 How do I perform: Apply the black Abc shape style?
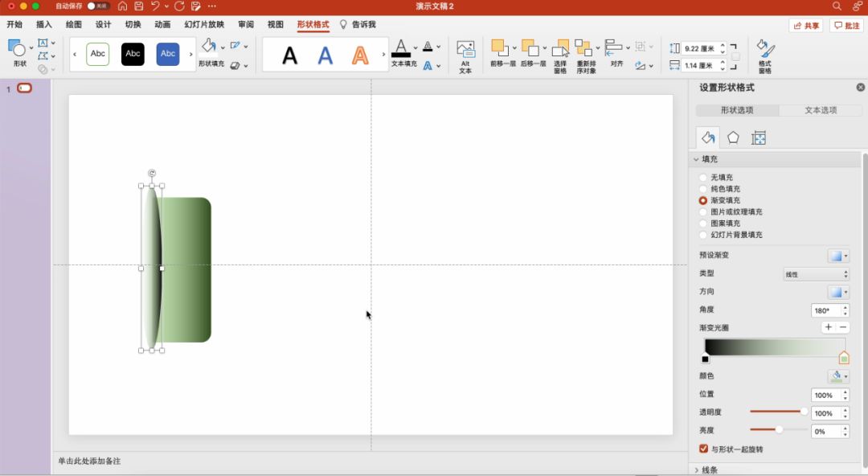[x=133, y=54]
